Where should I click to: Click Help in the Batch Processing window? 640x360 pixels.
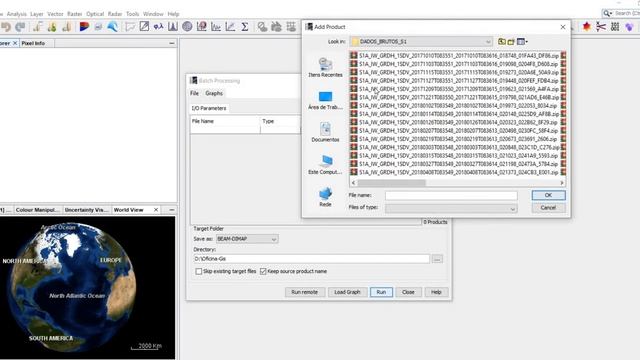point(436,292)
